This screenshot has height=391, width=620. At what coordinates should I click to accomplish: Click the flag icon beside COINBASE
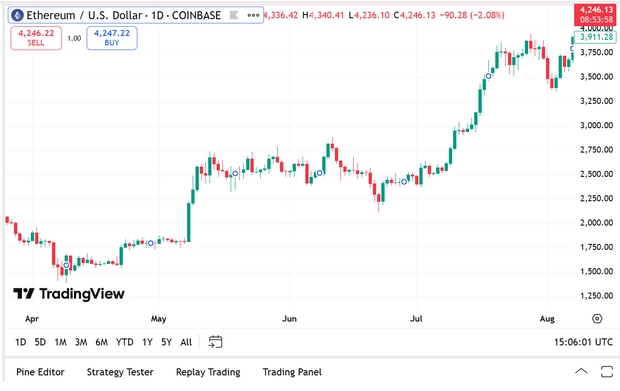click(234, 15)
